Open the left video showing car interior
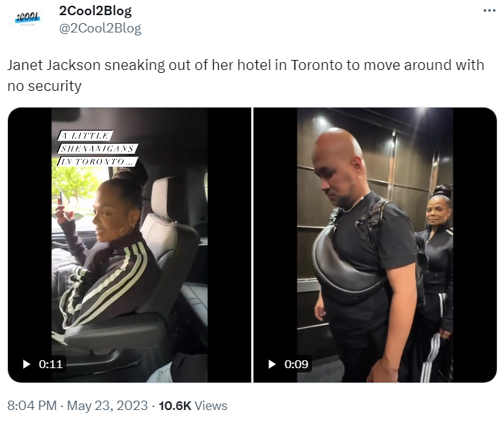Image resolution: width=504 pixels, height=423 pixels. click(x=129, y=245)
